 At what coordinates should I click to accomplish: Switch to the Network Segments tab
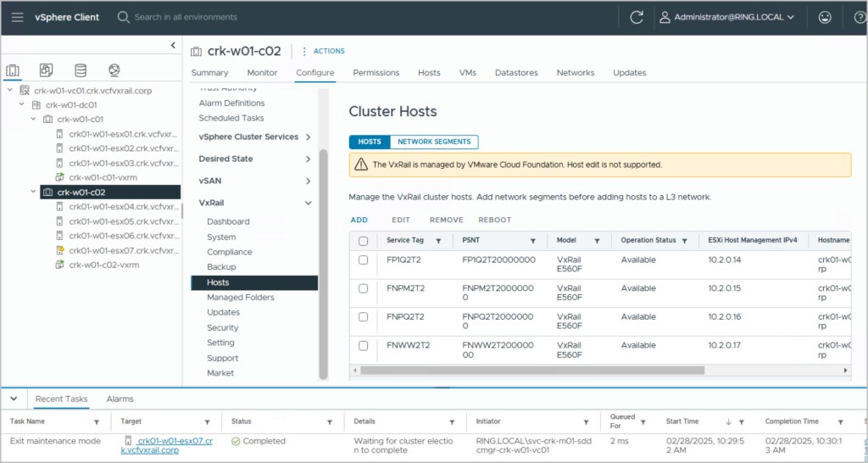click(x=434, y=142)
